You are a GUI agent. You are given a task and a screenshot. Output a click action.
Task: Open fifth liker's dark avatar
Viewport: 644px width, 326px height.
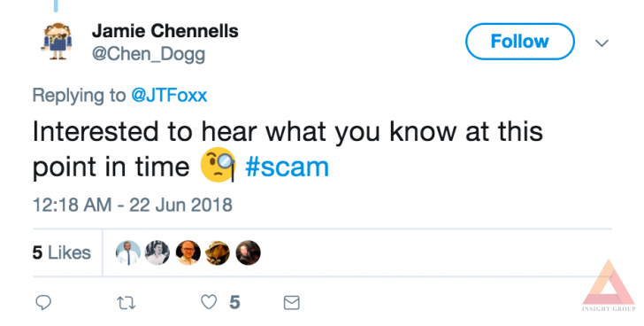click(x=248, y=252)
